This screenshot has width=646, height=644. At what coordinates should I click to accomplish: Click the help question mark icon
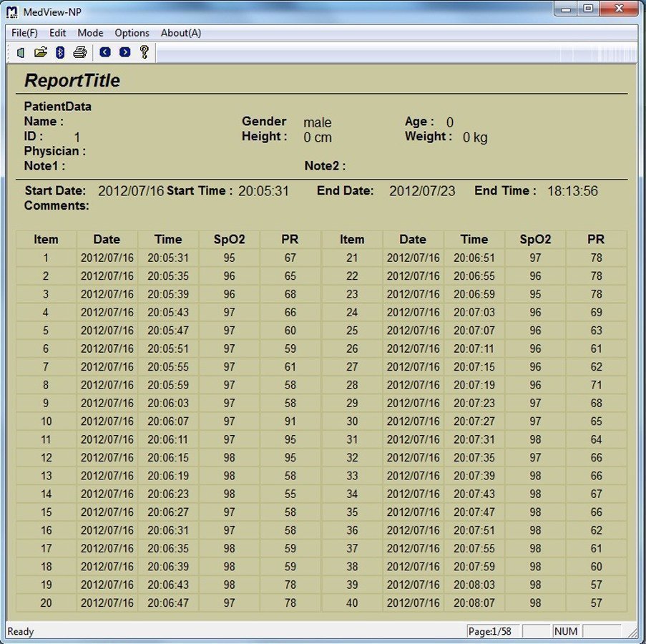tap(145, 52)
